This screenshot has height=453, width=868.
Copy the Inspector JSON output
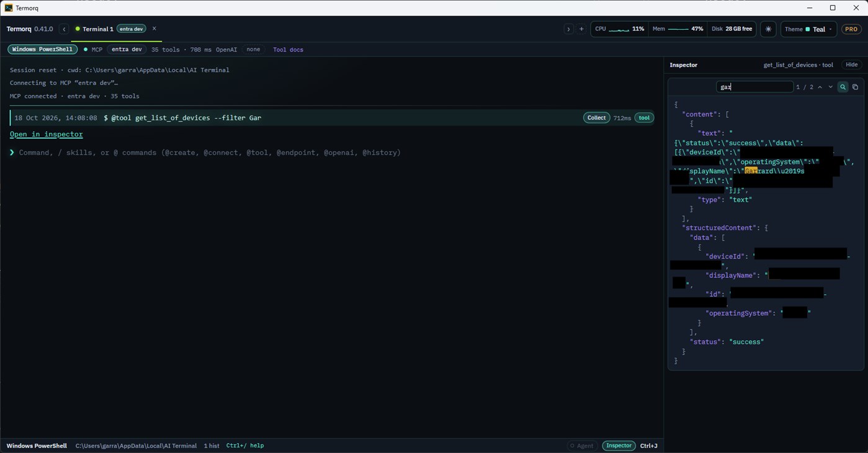pos(855,87)
